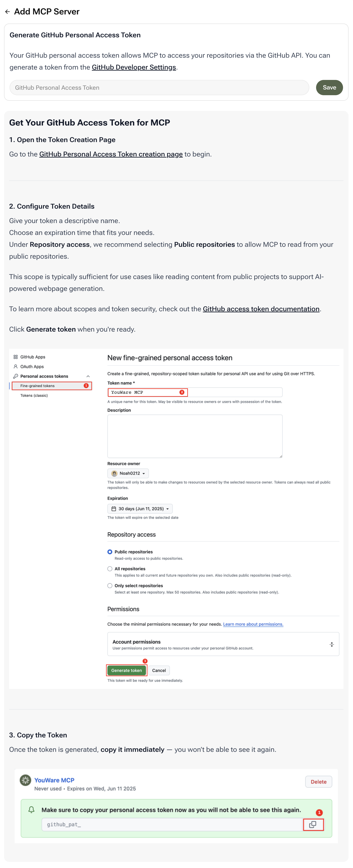Select the Public repositories radio button
Screen dimensions: 353x868
coord(110,552)
